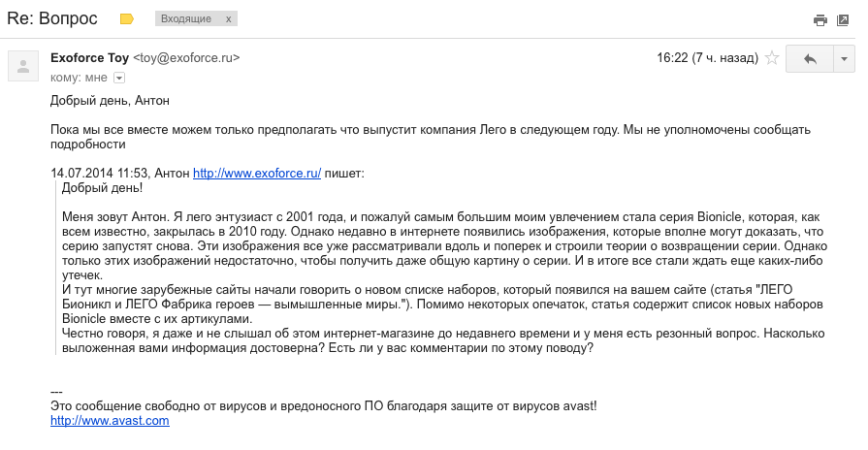Click the print message icon
Screen dimensions: 868x450
click(x=820, y=20)
